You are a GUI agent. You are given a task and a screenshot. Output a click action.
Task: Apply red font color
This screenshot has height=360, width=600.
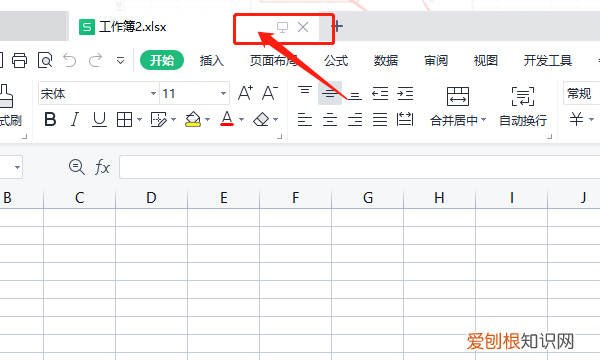[227, 119]
